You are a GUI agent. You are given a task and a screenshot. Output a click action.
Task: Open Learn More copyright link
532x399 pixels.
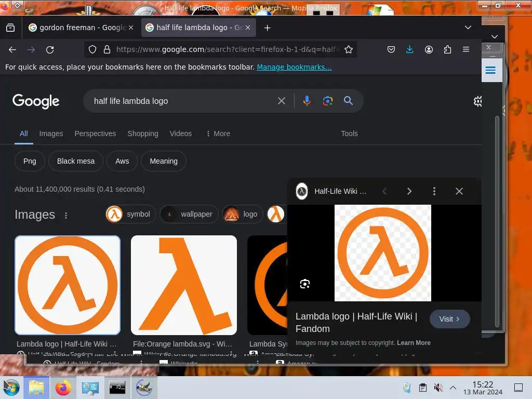point(414,343)
